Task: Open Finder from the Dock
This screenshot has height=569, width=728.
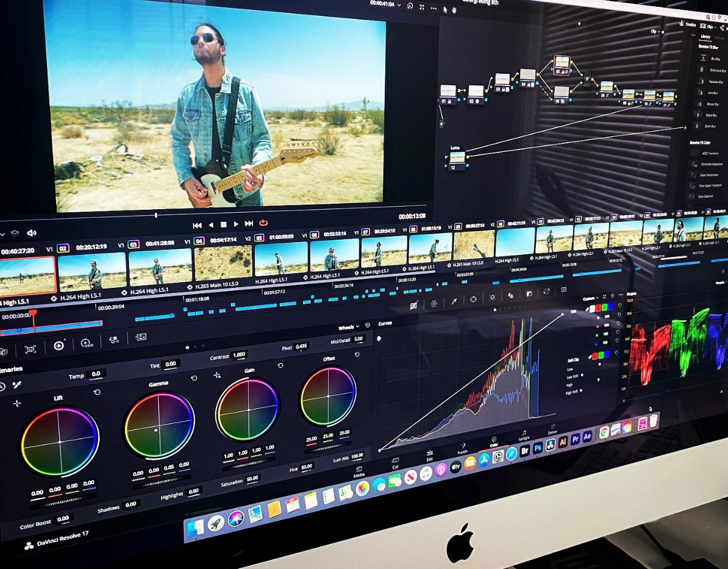Action: tap(195, 527)
